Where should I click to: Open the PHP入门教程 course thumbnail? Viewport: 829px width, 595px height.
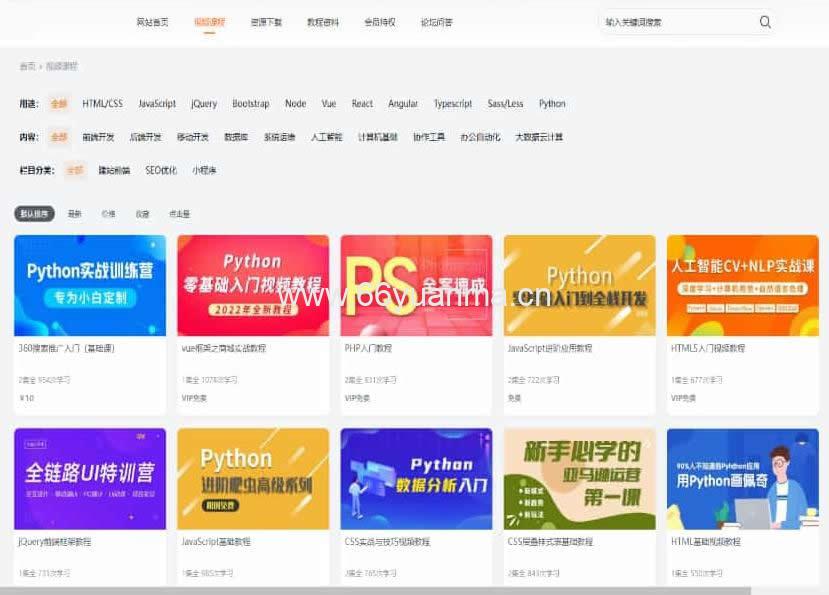pyautogui.click(x=416, y=286)
